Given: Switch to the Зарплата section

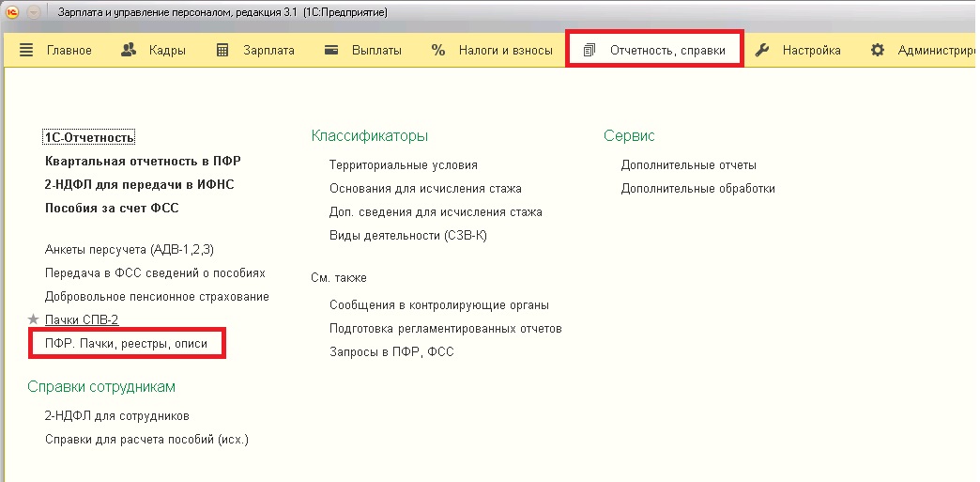Looking at the screenshot, I should 268,51.
